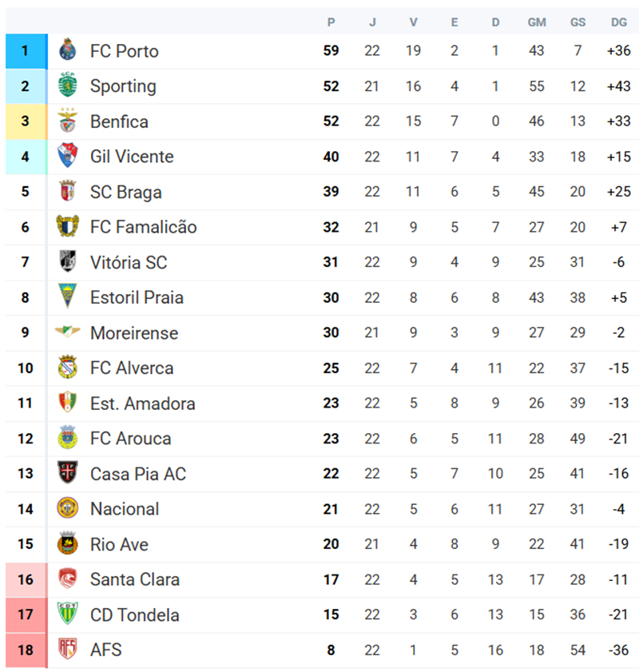Viewport: 639px width, 672px height.
Task: Click the Estoril Praia crest icon
Action: click(68, 297)
